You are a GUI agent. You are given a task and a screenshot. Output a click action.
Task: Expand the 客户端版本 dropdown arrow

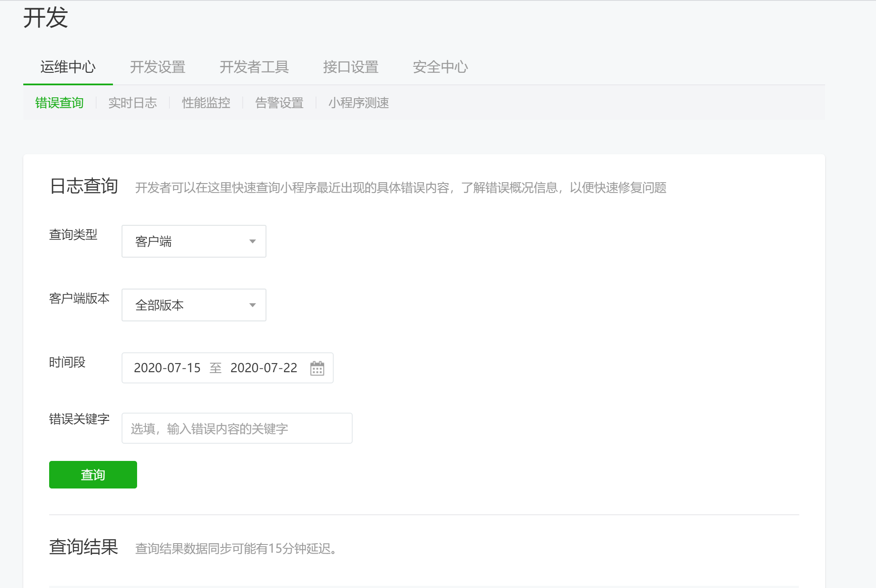pyautogui.click(x=253, y=305)
